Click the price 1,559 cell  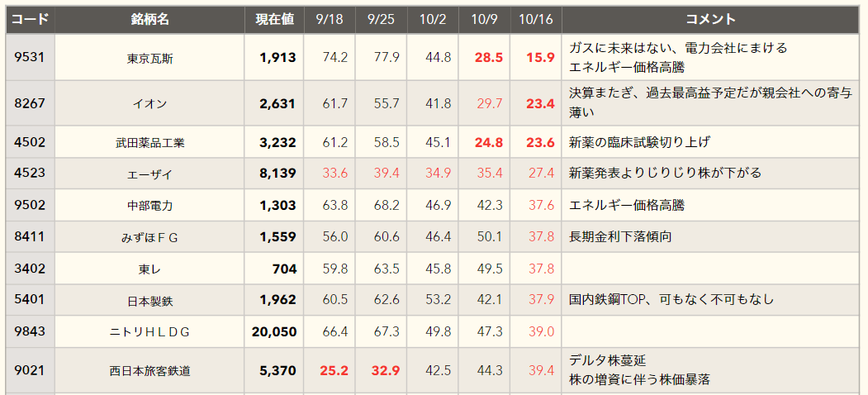point(274,236)
